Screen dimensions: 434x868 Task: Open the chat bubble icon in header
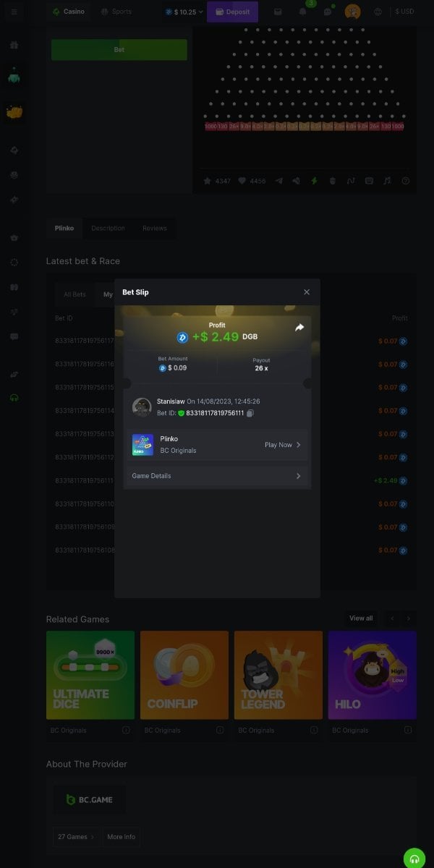(328, 12)
